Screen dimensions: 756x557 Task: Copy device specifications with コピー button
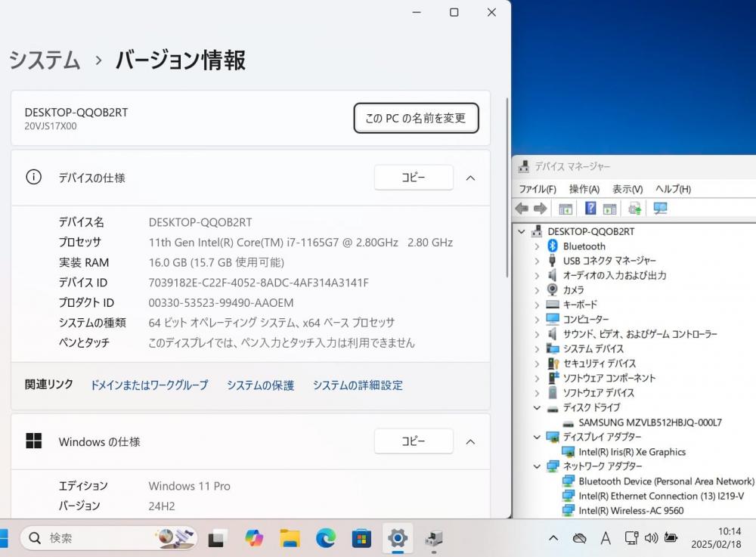(414, 178)
